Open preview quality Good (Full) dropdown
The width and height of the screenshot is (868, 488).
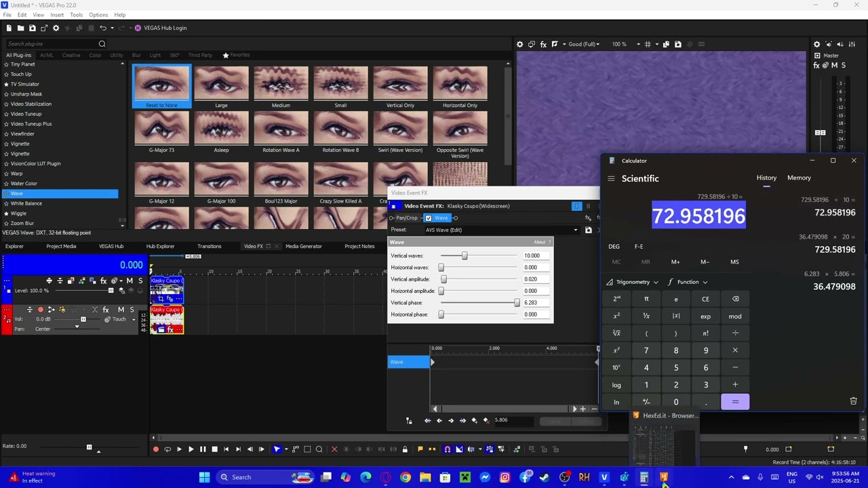583,44
